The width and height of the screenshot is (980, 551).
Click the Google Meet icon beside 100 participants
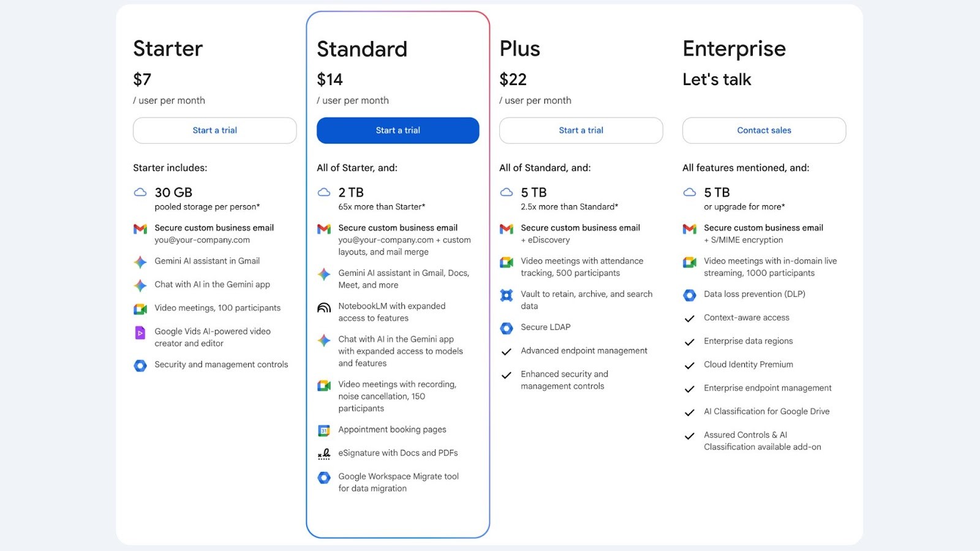pyautogui.click(x=140, y=309)
